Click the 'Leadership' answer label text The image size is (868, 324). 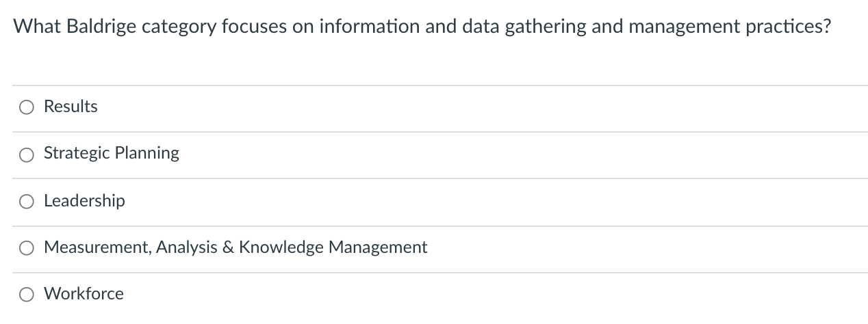(x=84, y=201)
